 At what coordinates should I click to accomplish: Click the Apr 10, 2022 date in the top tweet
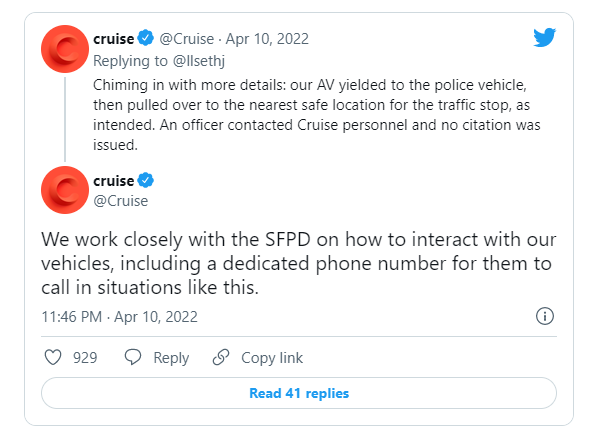[267, 39]
